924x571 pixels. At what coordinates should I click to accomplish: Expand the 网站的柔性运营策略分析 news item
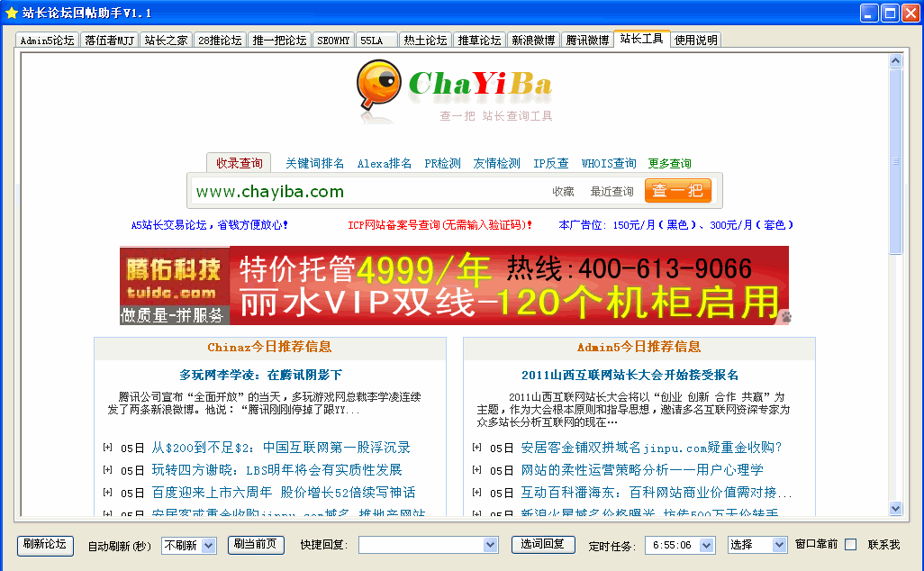click(x=476, y=469)
